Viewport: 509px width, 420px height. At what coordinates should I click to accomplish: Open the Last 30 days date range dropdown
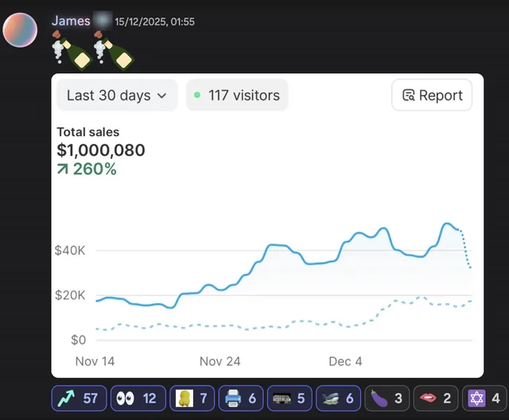point(117,95)
